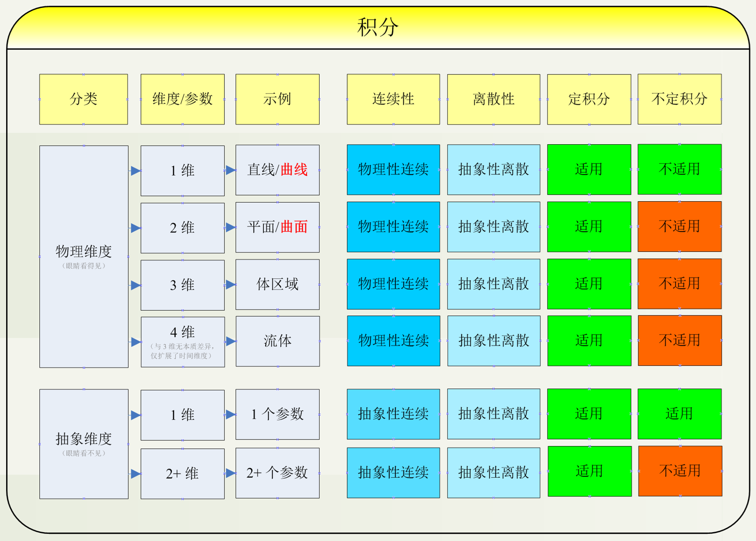Select 抽象性连续 in the 1 个参数 row

[x=393, y=414]
